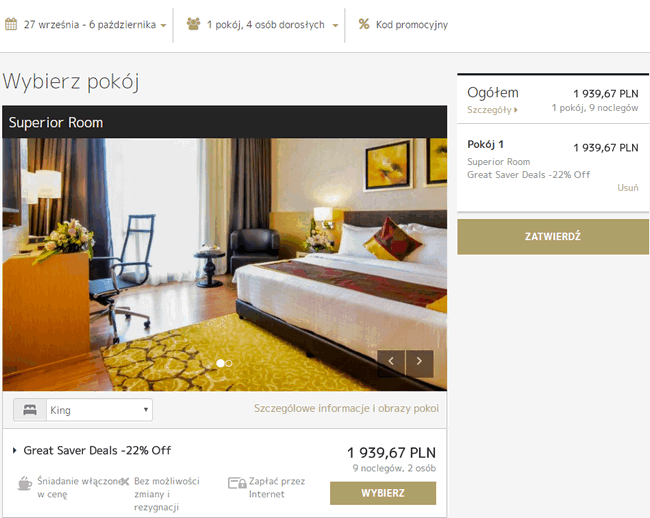Click the ZATWIERDŹ confirm button
The image size is (650, 518).
click(x=553, y=237)
